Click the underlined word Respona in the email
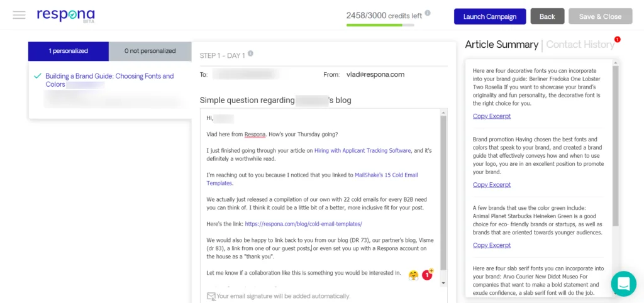The image size is (644, 303). click(x=255, y=135)
